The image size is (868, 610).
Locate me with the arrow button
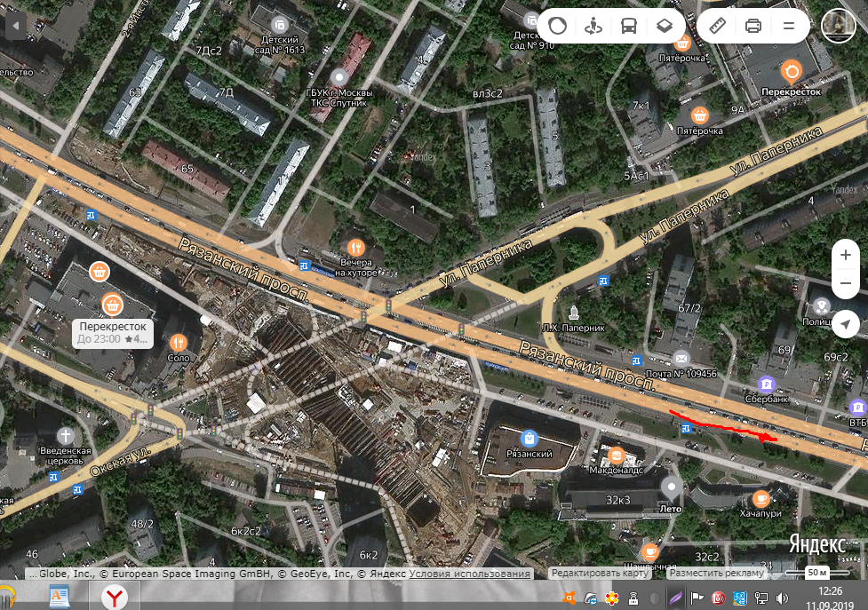tap(845, 323)
